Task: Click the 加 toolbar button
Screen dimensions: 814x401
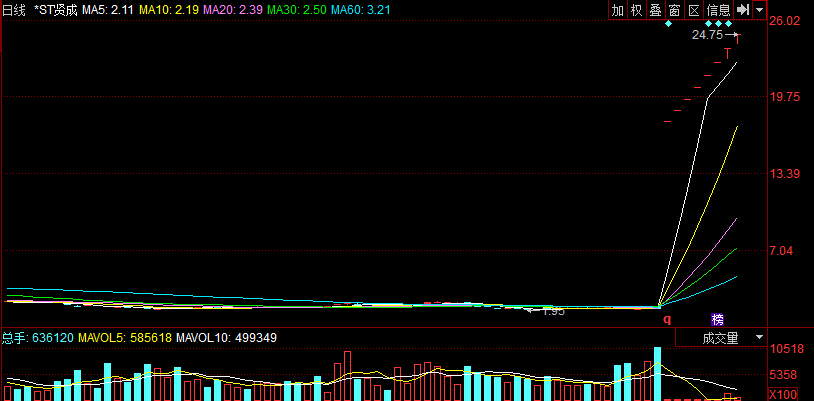Action: [x=619, y=10]
